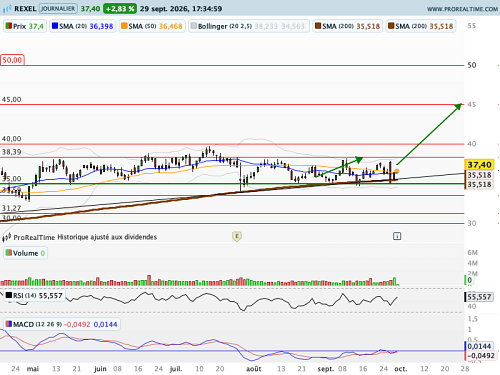
Task: Click the mai label on time axis
Action: click(33, 369)
